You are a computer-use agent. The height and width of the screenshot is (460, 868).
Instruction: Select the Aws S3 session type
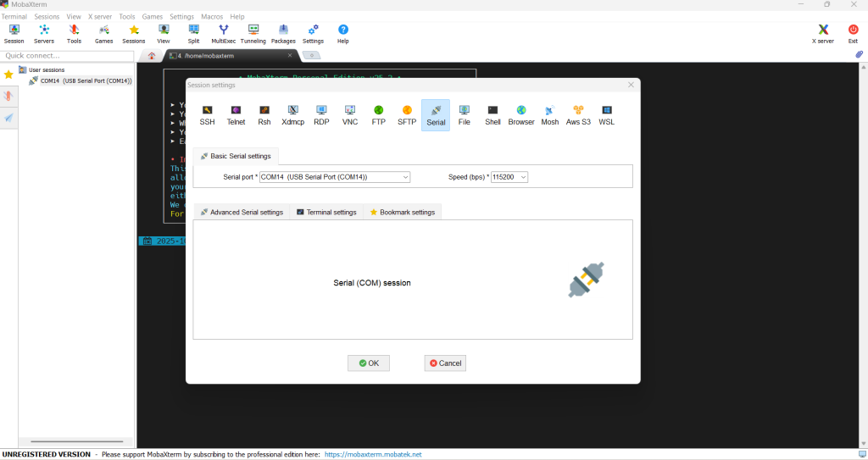[x=578, y=114]
